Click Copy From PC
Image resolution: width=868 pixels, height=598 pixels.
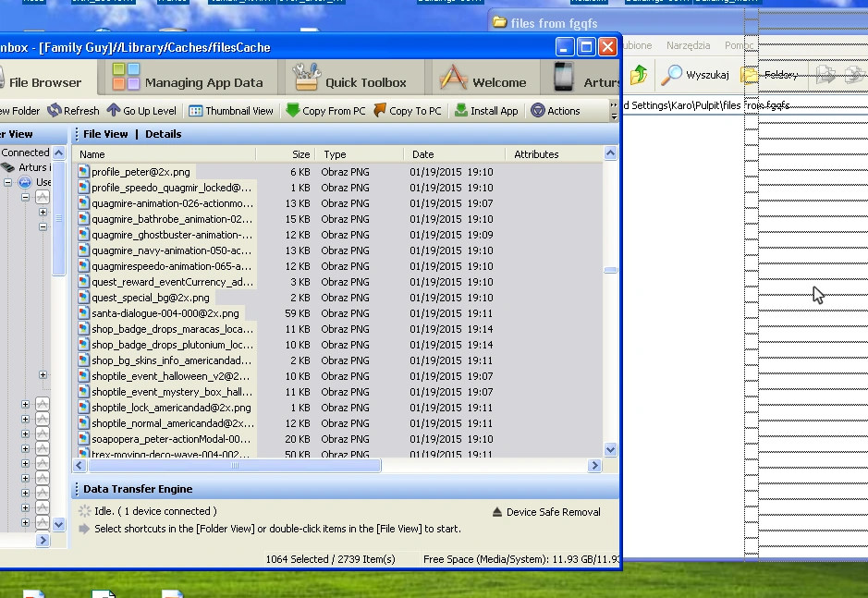[325, 111]
